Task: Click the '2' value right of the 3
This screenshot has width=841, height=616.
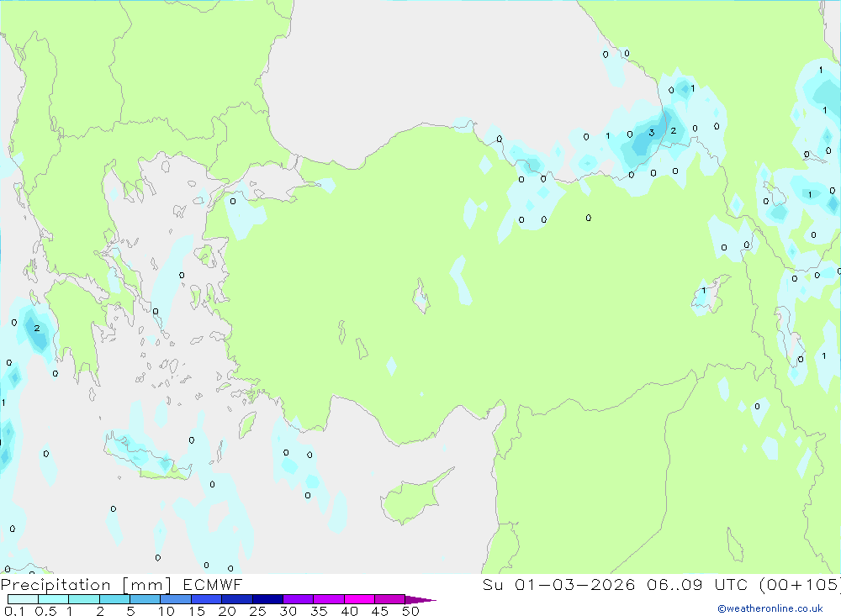Action: pos(673,130)
